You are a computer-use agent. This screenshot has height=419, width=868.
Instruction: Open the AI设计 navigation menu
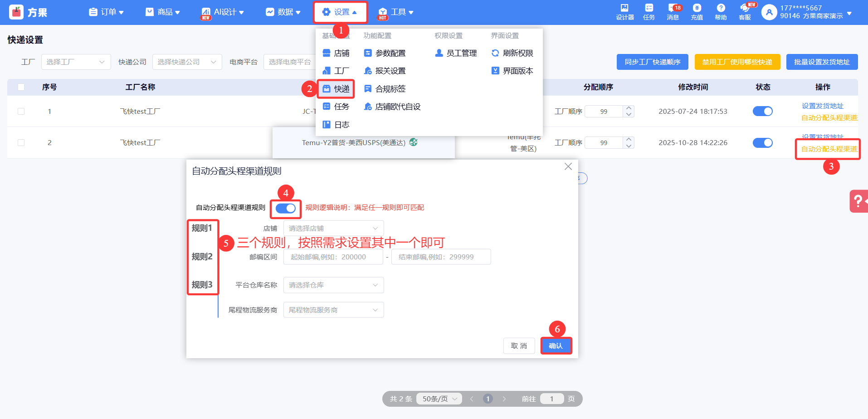click(223, 12)
